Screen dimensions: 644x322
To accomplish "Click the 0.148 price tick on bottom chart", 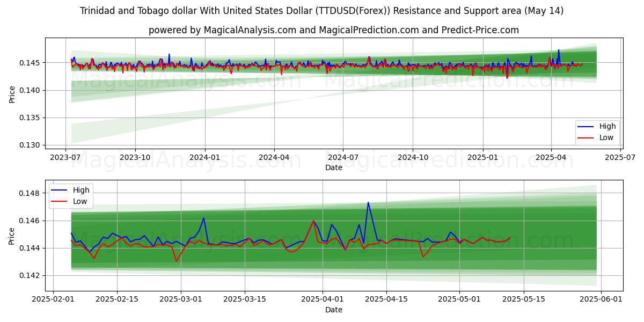I will [x=31, y=193].
